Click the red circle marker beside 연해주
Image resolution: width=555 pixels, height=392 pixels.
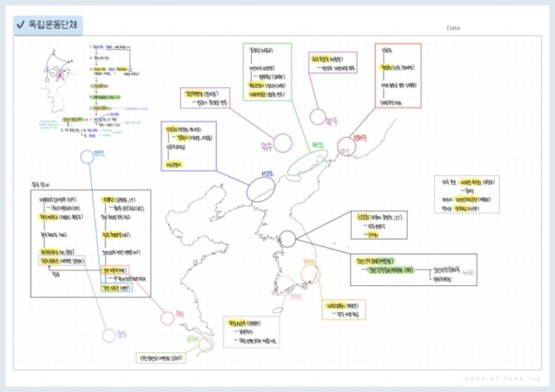coord(347,146)
